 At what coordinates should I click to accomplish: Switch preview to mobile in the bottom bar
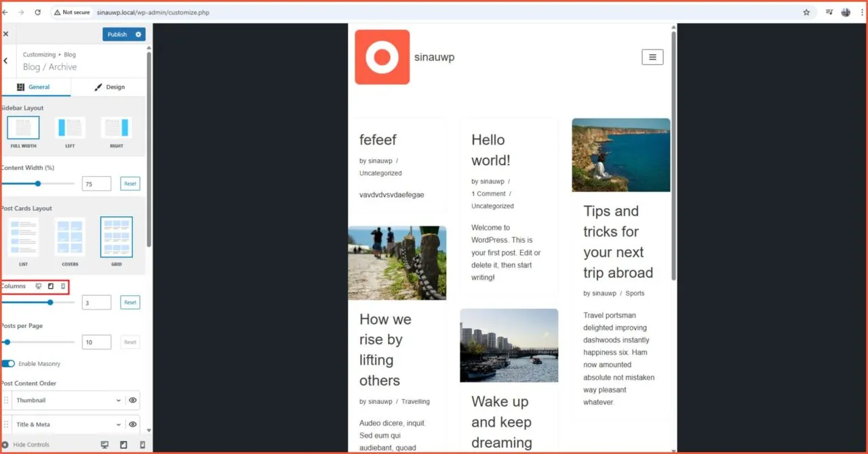click(142, 444)
